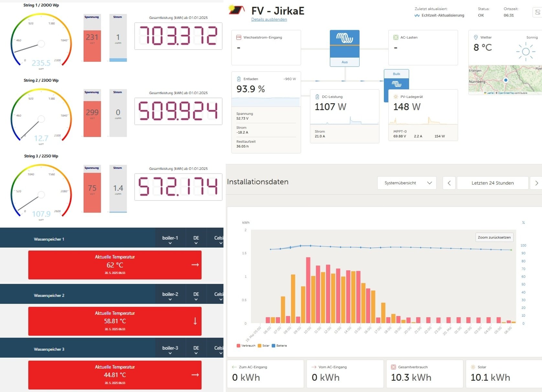Click the PV-Ladegerät sun icon
542x392 pixels.
pos(396,97)
